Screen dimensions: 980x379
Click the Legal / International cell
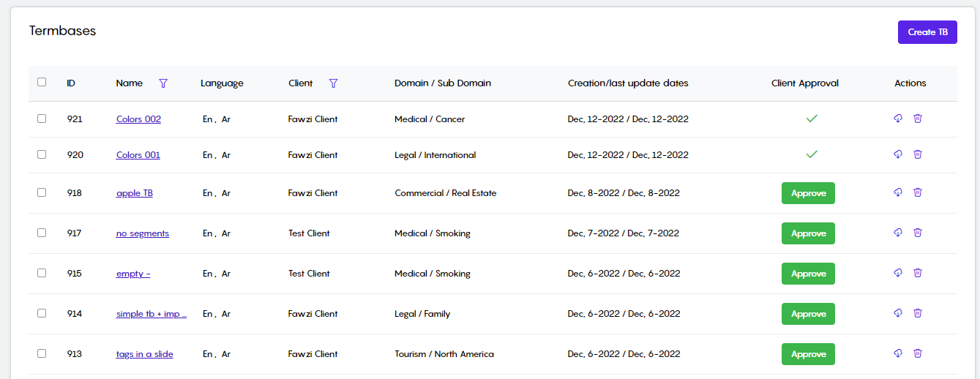coord(435,155)
